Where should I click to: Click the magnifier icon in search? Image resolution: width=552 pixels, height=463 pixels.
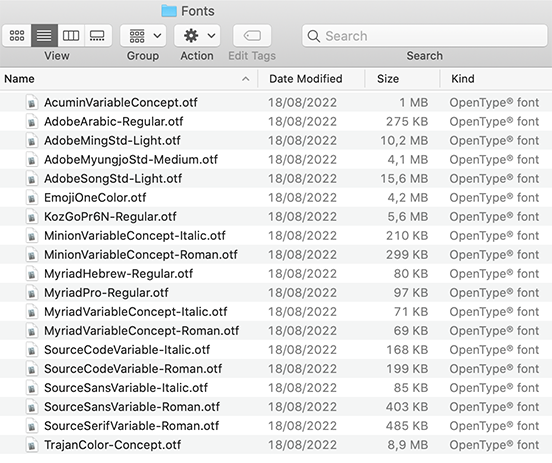click(x=313, y=36)
